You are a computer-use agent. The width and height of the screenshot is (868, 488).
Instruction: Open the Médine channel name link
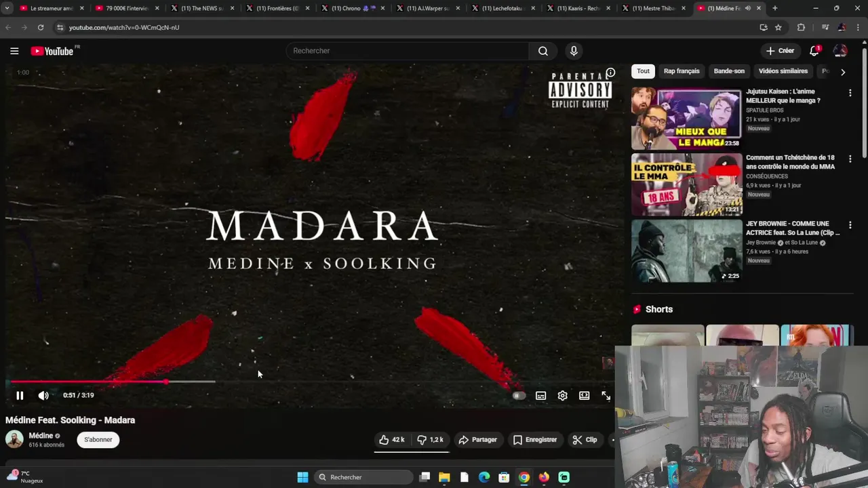pos(41,436)
